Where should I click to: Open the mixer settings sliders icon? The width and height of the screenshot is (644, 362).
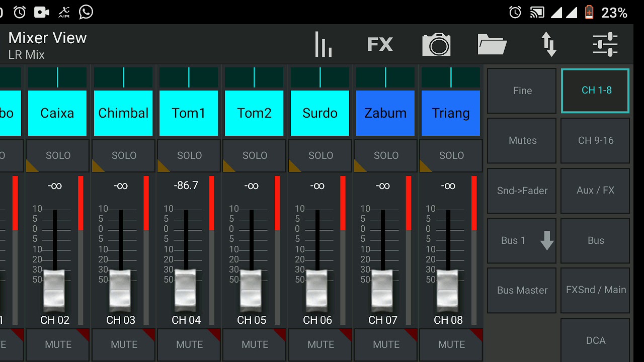[x=605, y=44]
